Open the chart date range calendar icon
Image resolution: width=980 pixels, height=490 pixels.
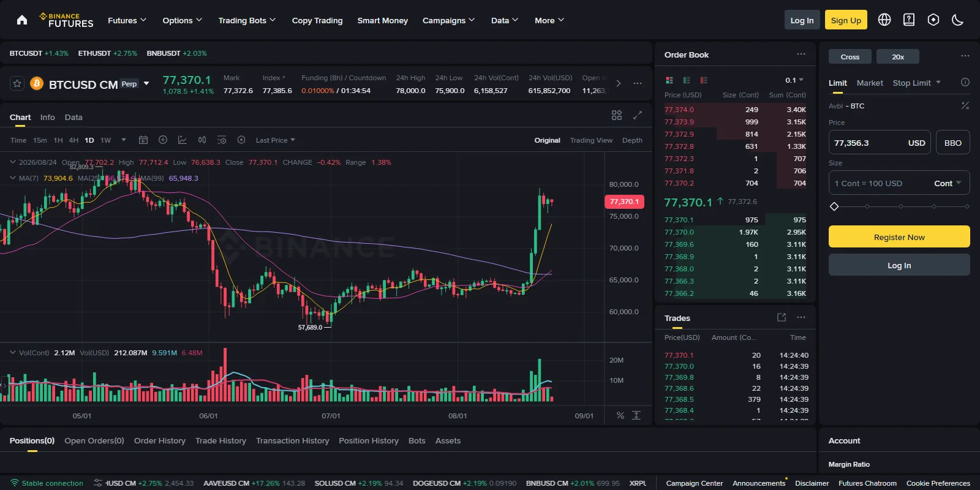pyautogui.click(x=143, y=140)
